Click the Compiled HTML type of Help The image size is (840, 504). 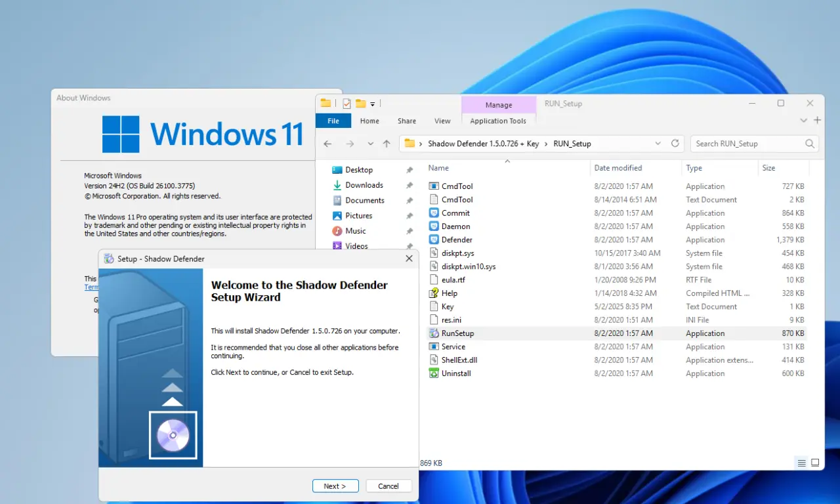coord(718,293)
